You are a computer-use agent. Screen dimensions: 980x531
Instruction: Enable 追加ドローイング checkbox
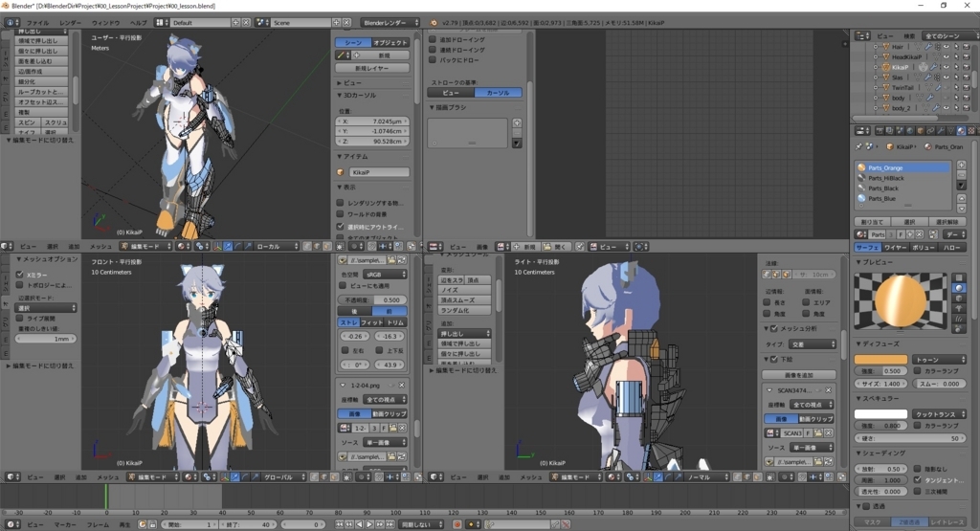coord(433,39)
